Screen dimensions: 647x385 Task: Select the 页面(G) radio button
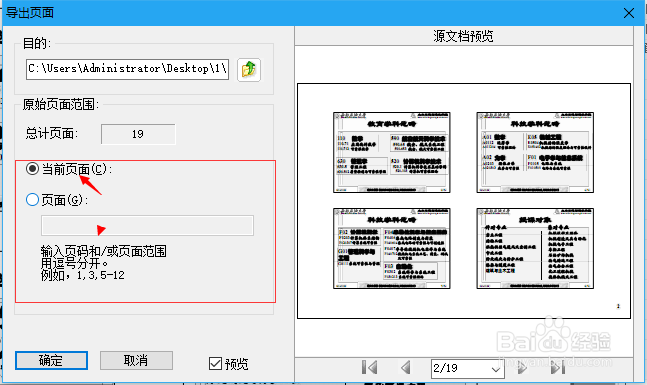(x=32, y=200)
